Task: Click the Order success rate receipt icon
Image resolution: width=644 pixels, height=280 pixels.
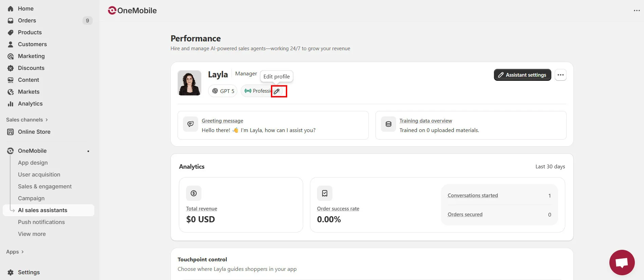Action: point(325,193)
